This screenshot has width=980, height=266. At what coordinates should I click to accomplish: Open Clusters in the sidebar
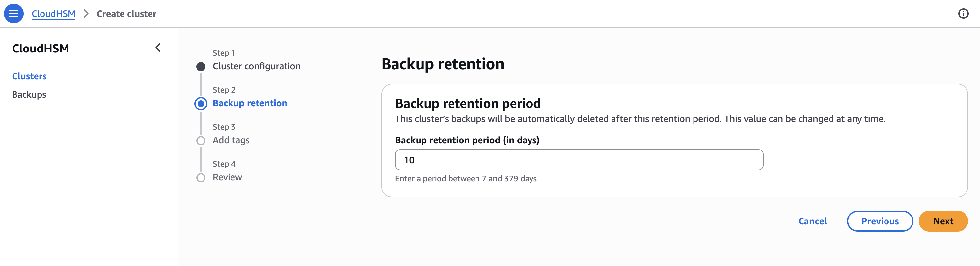point(29,76)
